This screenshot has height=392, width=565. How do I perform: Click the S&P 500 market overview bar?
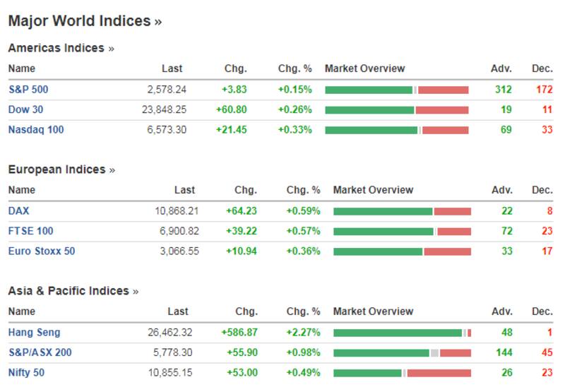[x=396, y=90]
